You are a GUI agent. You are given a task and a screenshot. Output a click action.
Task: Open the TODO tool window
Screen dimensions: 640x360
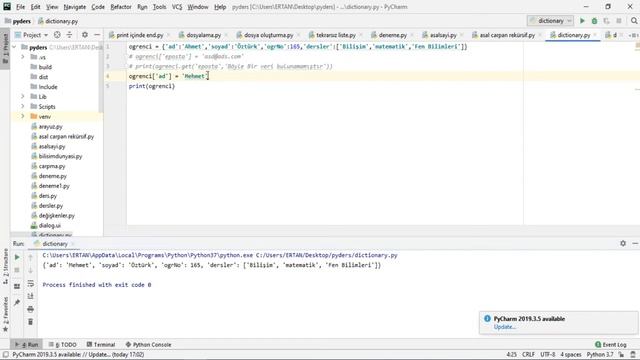(62, 344)
